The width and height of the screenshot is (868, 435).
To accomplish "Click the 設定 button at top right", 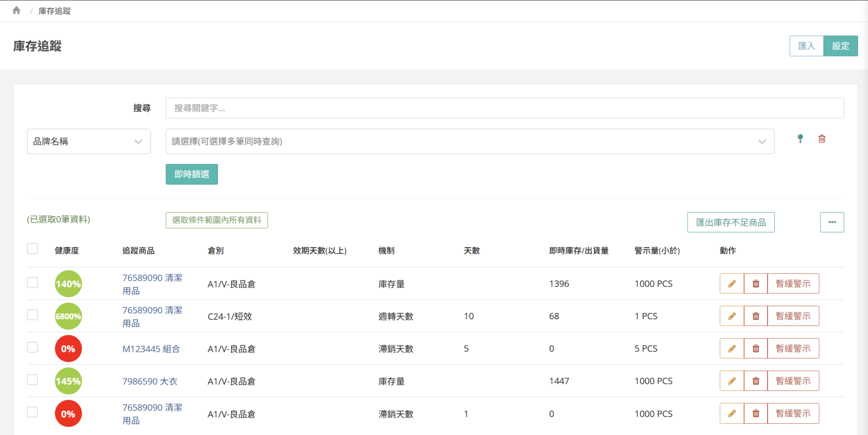I will (x=840, y=46).
